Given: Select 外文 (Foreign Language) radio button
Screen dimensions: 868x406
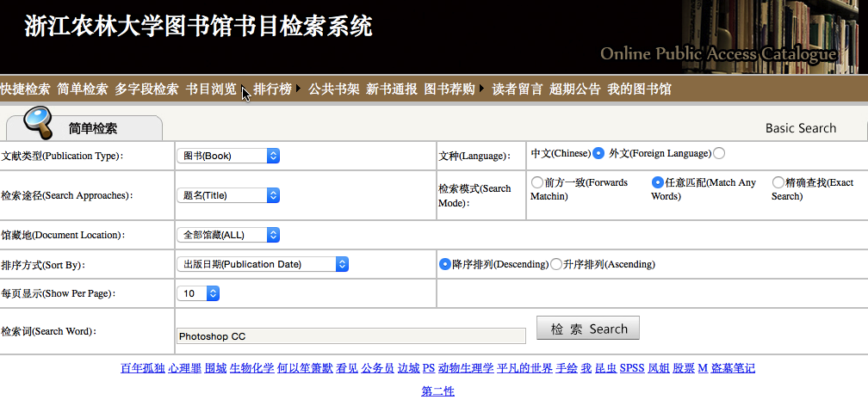Looking at the screenshot, I should (719, 153).
